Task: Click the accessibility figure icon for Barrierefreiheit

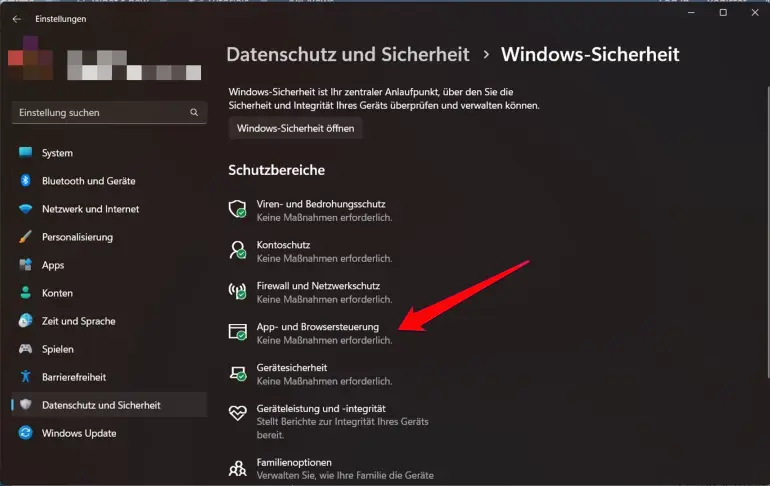Action: click(26, 377)
